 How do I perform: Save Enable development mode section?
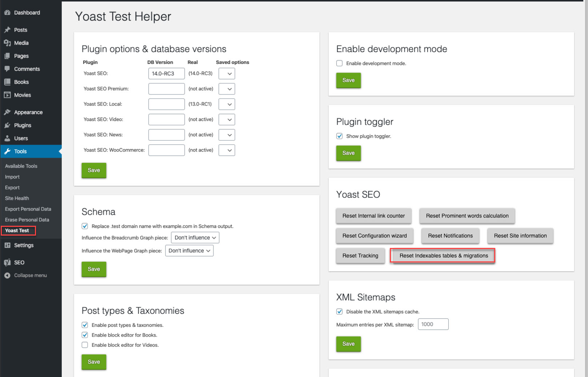(x=348, y=80)
